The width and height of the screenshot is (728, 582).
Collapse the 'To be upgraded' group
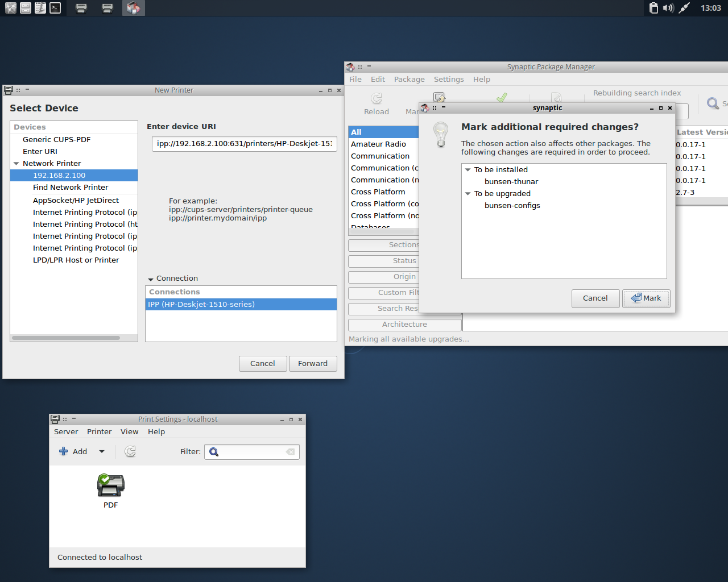click(x=468, y=194)
